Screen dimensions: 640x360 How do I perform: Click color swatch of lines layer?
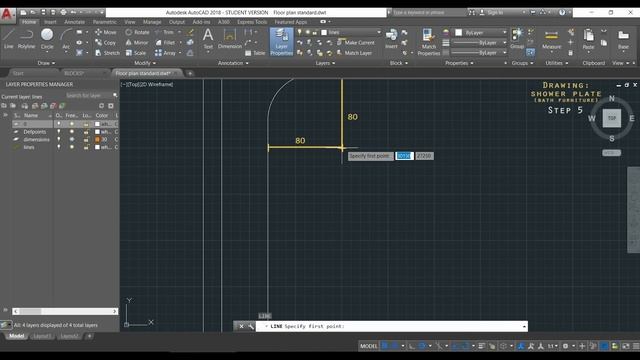point(98,147)
